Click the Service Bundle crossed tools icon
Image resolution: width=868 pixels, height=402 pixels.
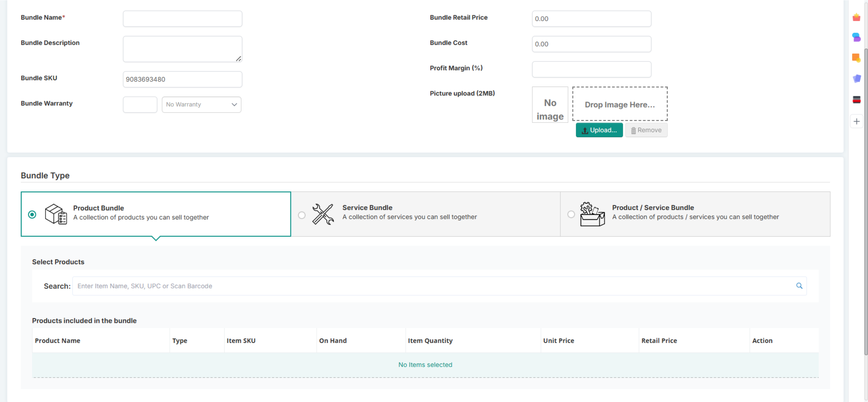tap(323, 214)
